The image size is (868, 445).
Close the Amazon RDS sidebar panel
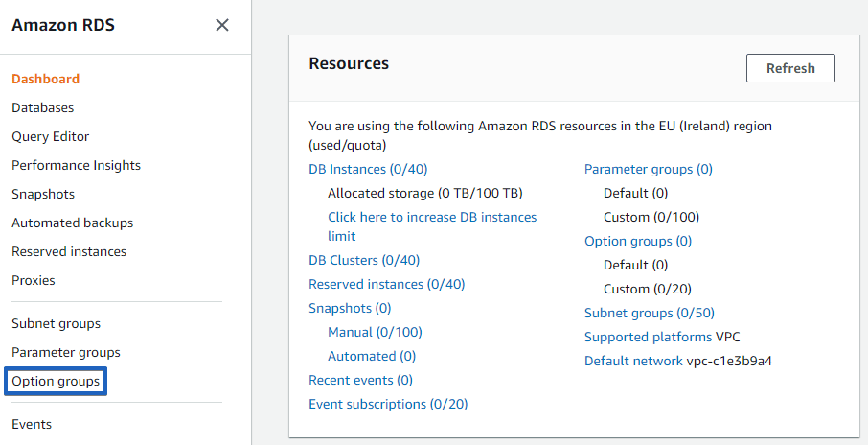pos(222,25)
